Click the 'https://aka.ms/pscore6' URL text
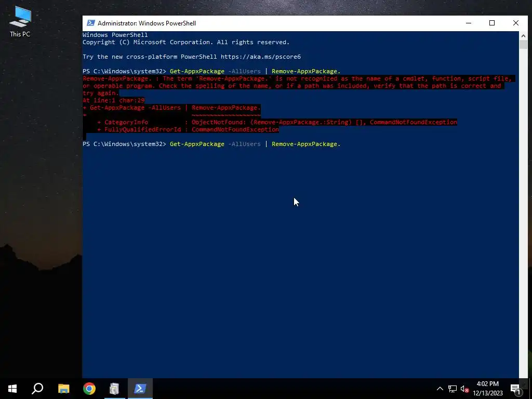532x399 pixels. [261, 57]
